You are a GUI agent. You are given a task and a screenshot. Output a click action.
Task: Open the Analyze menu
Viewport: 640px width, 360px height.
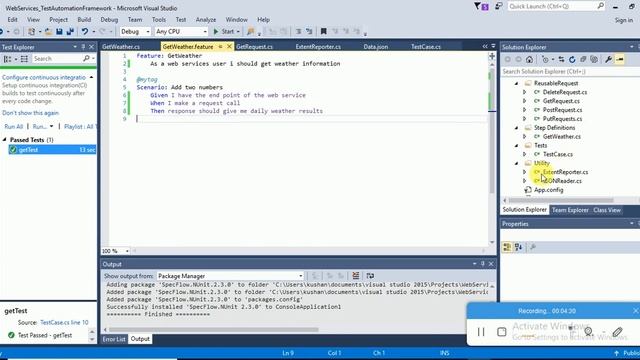pos(206,20)
